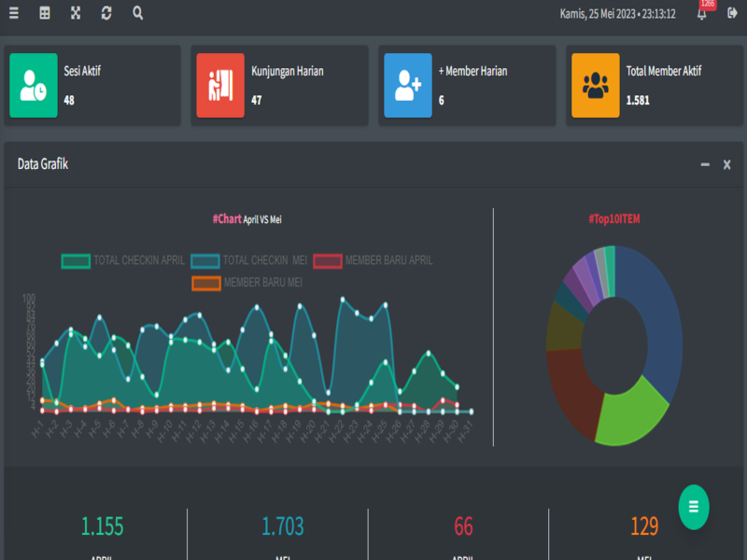Click the Member Harian value 6
This screenshot has height=560, width=747.
pos(441,101)
